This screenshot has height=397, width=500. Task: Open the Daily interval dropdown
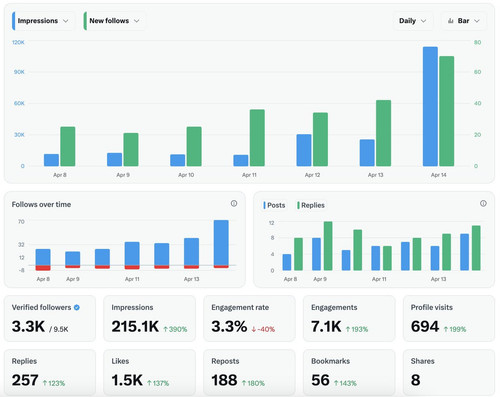(x=413, y=21)
